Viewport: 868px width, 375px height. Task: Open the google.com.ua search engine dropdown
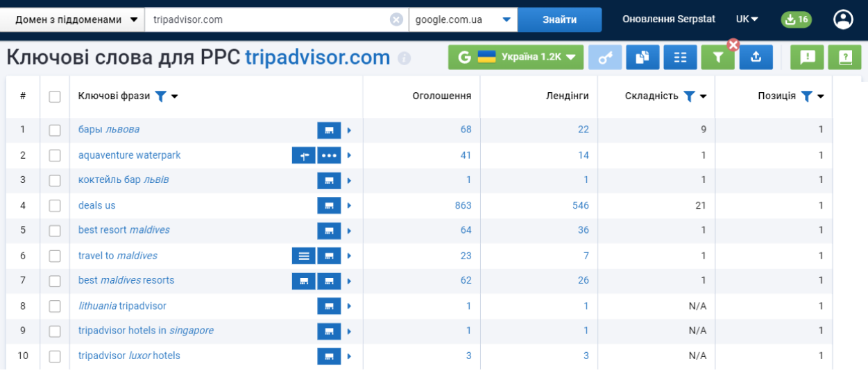(463, 19)
